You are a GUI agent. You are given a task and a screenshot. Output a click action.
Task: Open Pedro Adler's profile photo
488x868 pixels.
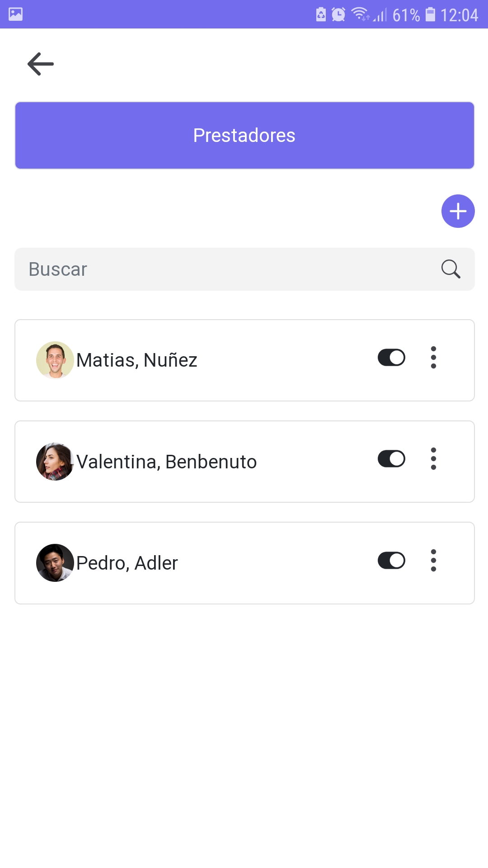pyautogui.click(x=55, y=563)
